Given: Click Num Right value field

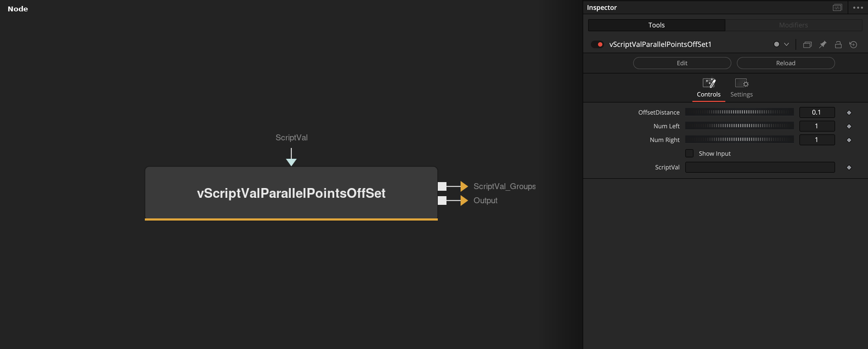Looking at the screenshot, I should coord(816,140).
